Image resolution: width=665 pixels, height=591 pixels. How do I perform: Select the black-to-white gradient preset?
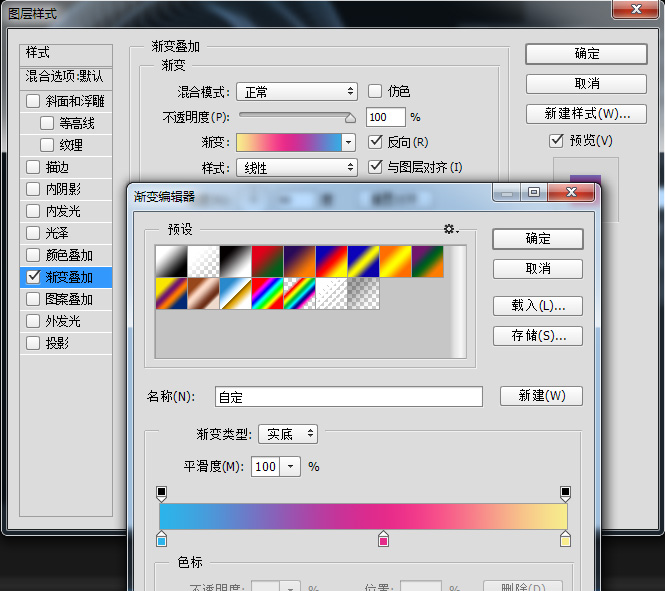(x=235, y=261)
